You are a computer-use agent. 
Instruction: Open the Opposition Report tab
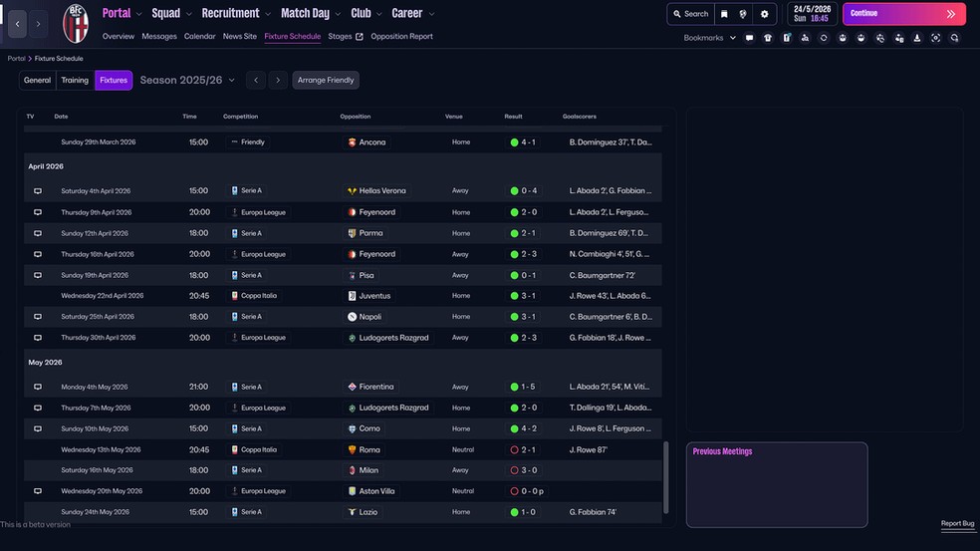tap(401, 37)
